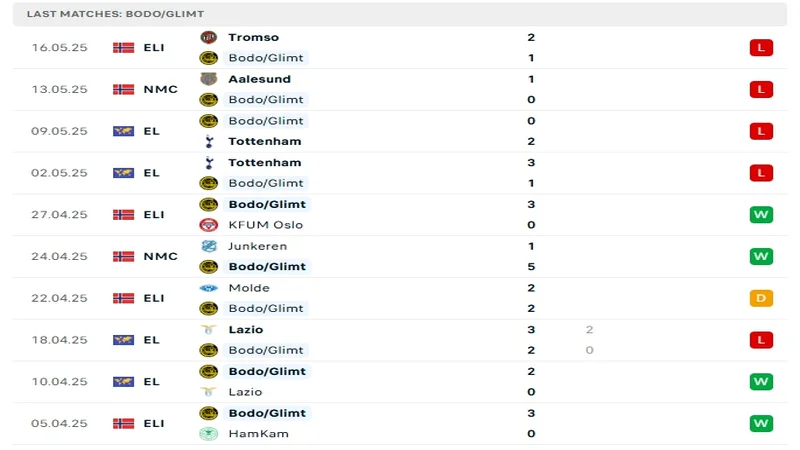Open the Junkeren team link

[257, 246]
